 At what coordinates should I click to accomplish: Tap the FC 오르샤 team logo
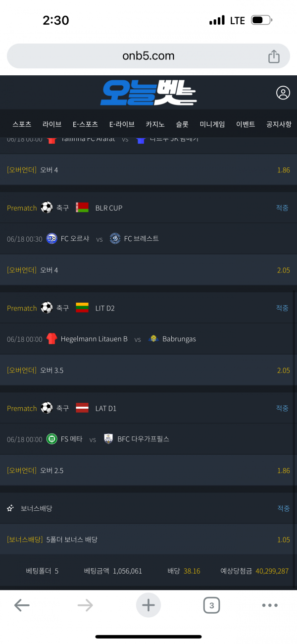(51, 239)
